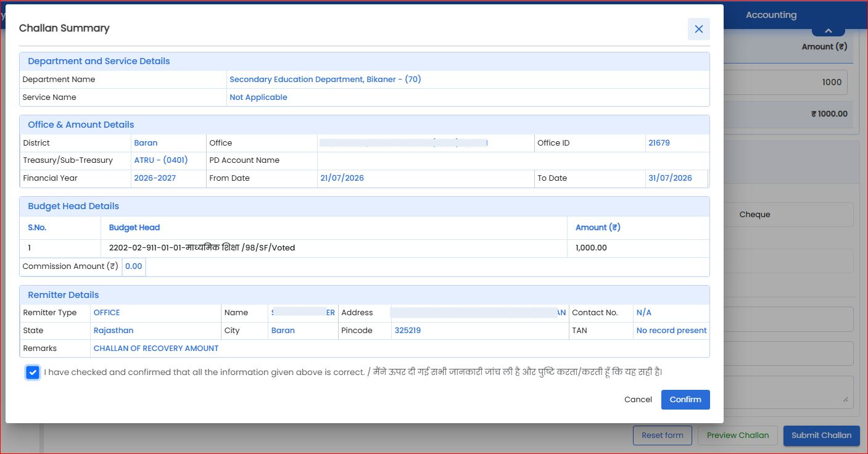Viewport: 868px width, 454px height.
Task: Click Reset form button in background
Action: coord(663,435)
